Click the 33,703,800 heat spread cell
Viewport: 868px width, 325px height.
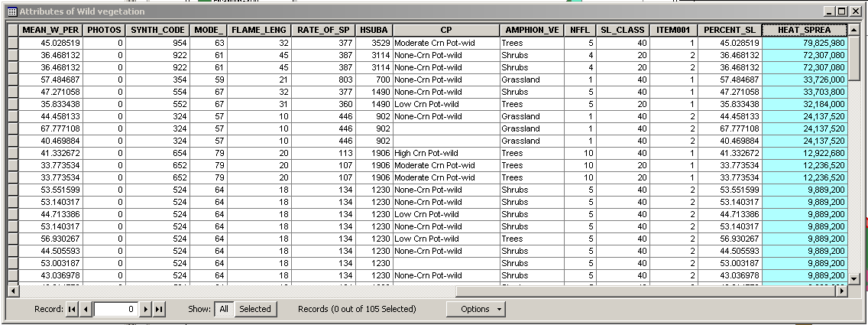pos(805,92)
